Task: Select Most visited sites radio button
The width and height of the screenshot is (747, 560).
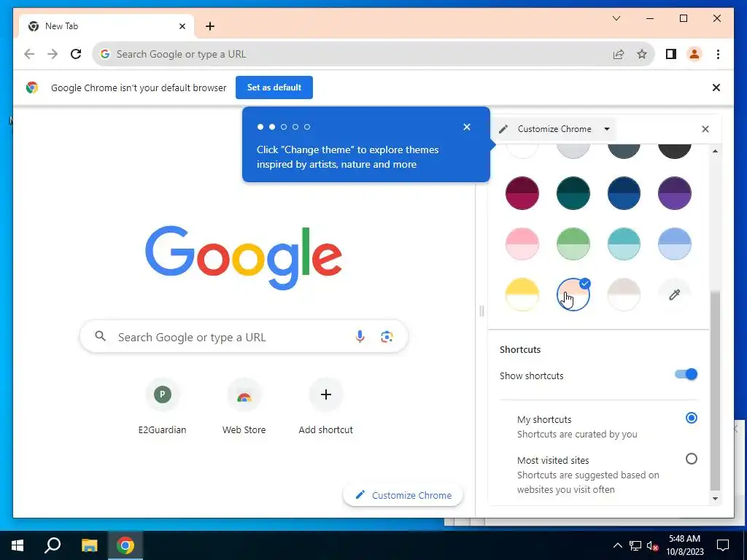Action: [x=692, y=459]
